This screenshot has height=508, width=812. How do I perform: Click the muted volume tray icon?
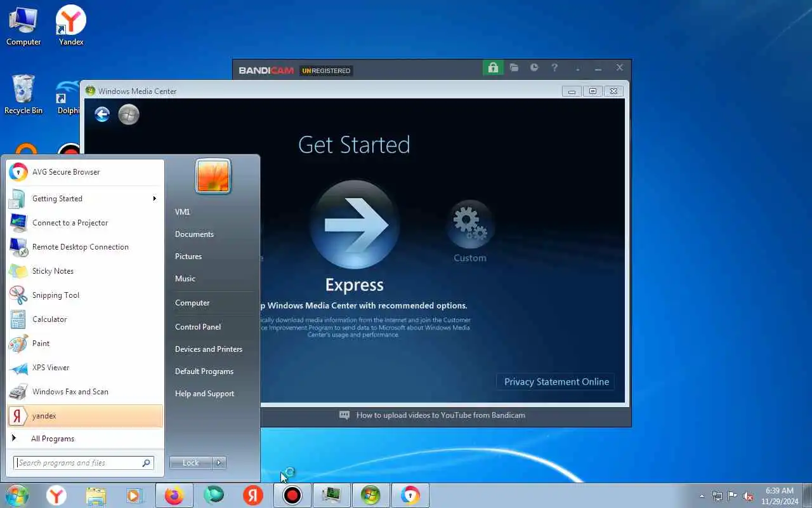(x=748, y=496)
